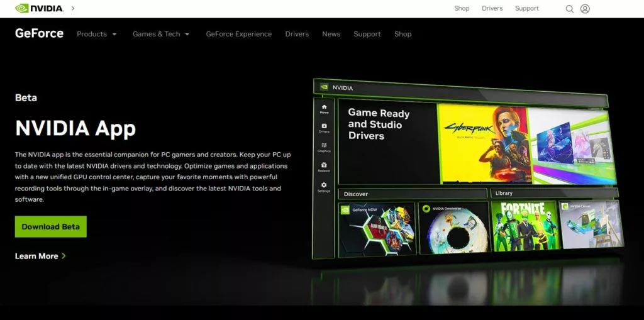Open Support link in top bar

527,8
